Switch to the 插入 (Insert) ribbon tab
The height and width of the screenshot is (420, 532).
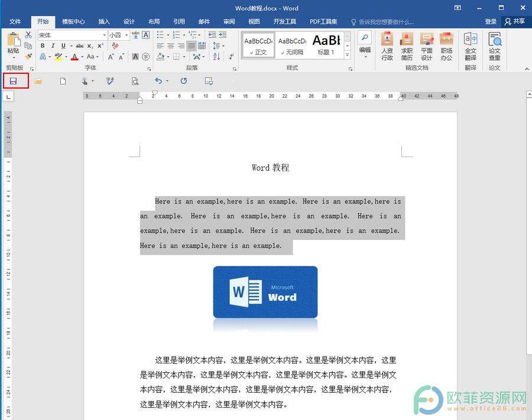click(x=104, y=21)
